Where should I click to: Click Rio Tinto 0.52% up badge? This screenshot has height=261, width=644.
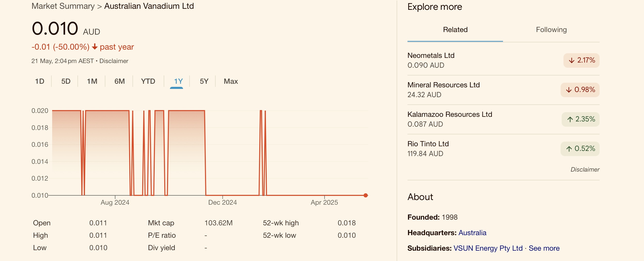[580, 149]
